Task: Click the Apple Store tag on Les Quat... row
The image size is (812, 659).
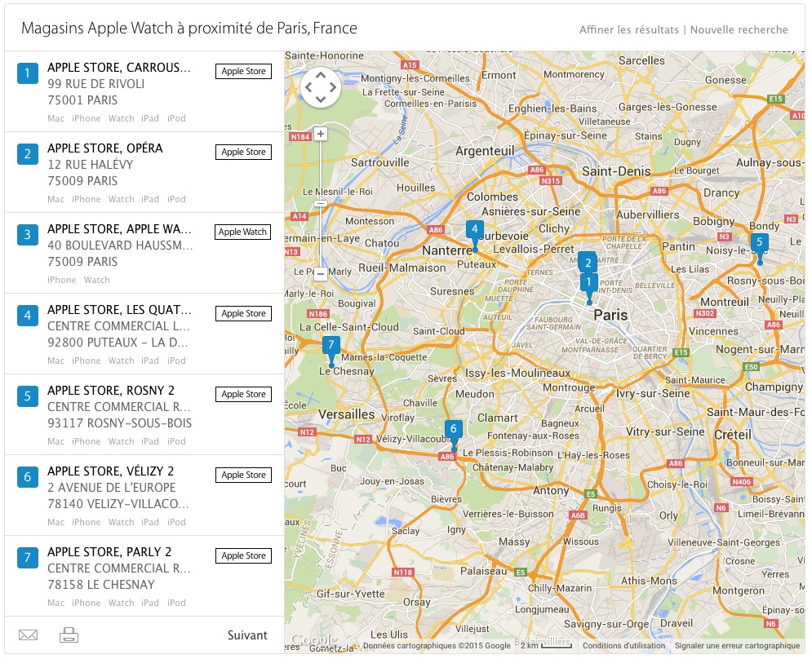Action: 243,313
